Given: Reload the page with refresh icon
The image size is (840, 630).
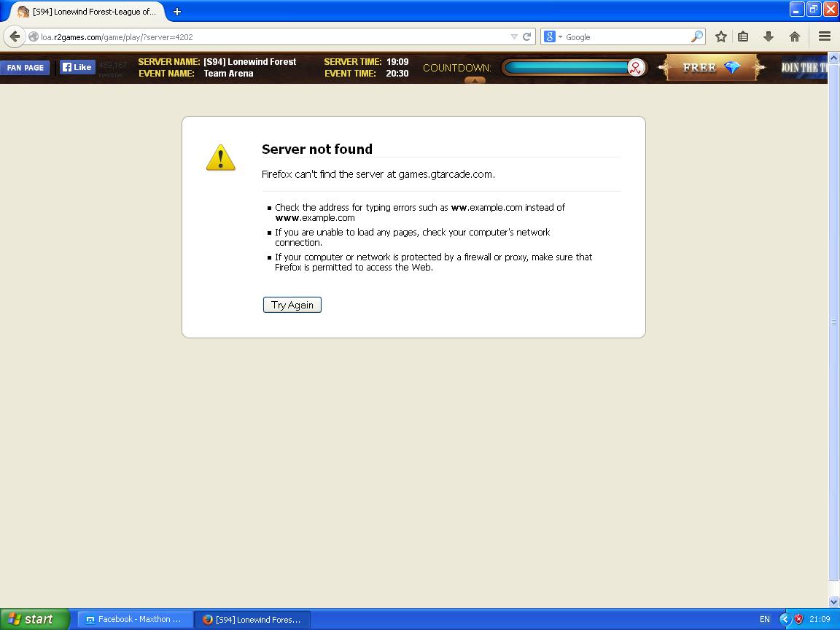Looking at the screenshot, I should click(526, 36).
